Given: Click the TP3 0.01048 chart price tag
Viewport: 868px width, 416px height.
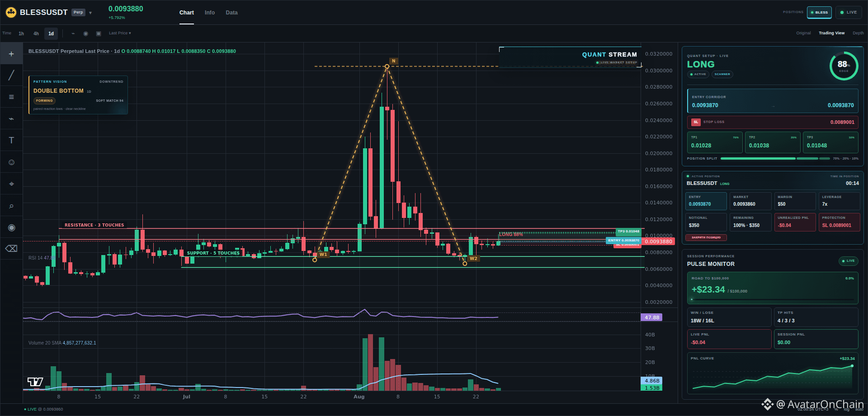Looking at the screenshot, I should coord(628,232).
